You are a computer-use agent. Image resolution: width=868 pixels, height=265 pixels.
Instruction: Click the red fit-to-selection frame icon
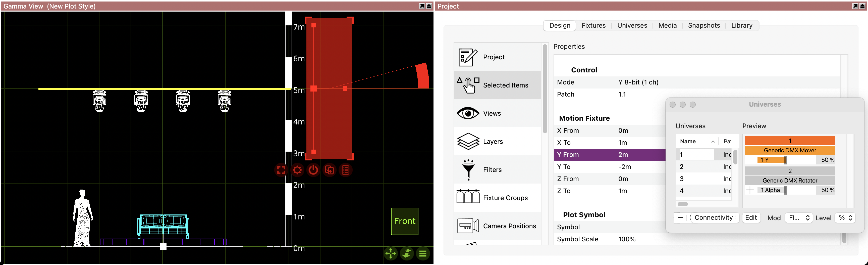pos(281,170)
